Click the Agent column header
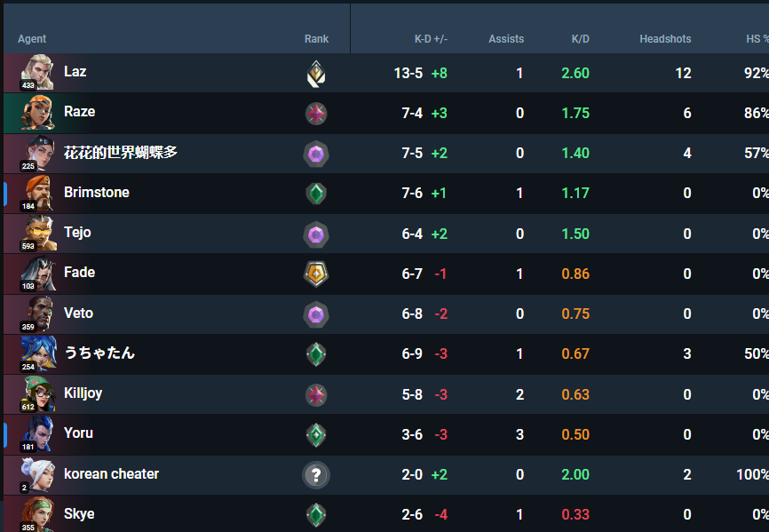Image resolution: width=769 pixels, height=532 pixels. coord(32,39)
